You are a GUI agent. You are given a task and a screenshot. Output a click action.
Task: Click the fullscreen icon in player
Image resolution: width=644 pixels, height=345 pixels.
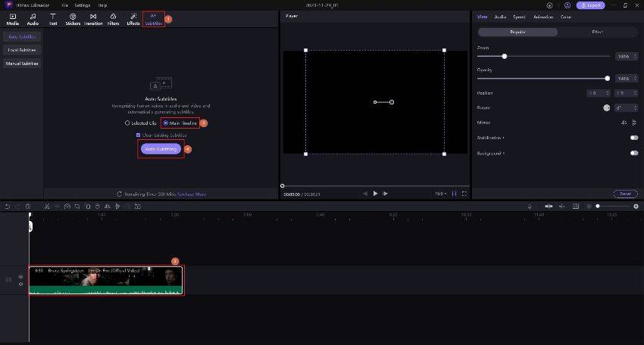coord(464,194)
